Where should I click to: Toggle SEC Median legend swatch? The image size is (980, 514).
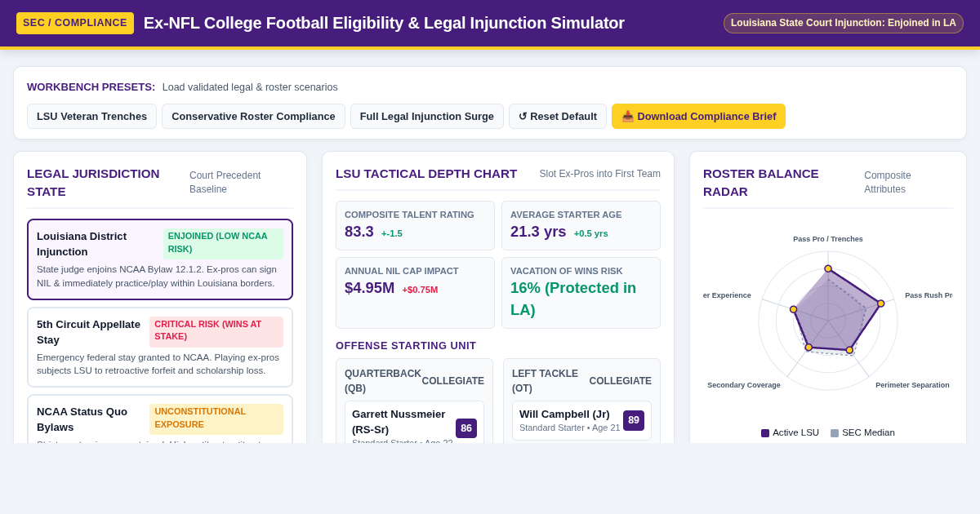click(x=835, y=433)
